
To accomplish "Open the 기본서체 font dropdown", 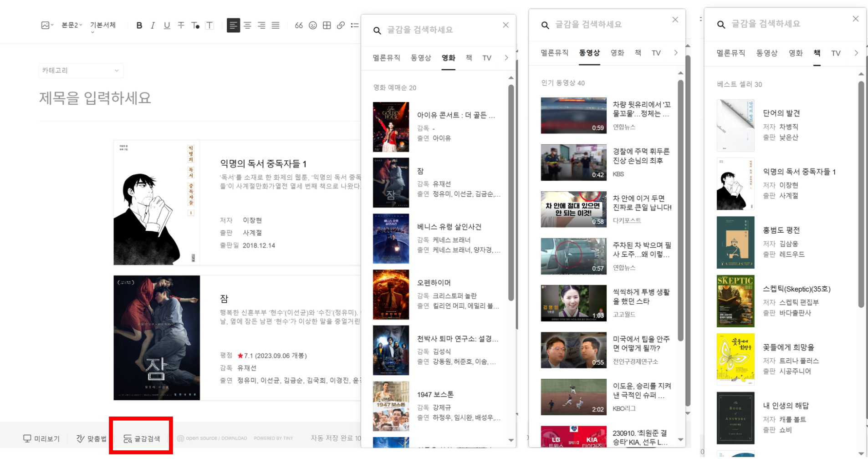I will click(102, 25).
